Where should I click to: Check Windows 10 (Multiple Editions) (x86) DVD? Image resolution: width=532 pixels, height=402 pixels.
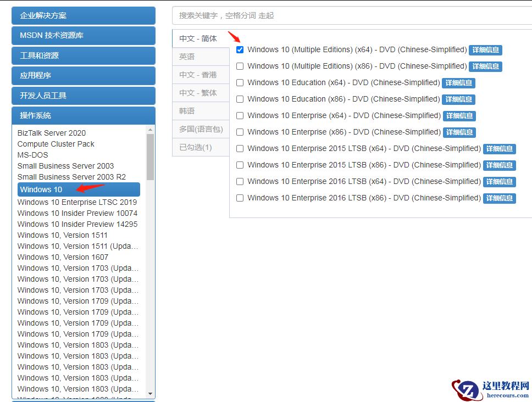tap(240, 66)
